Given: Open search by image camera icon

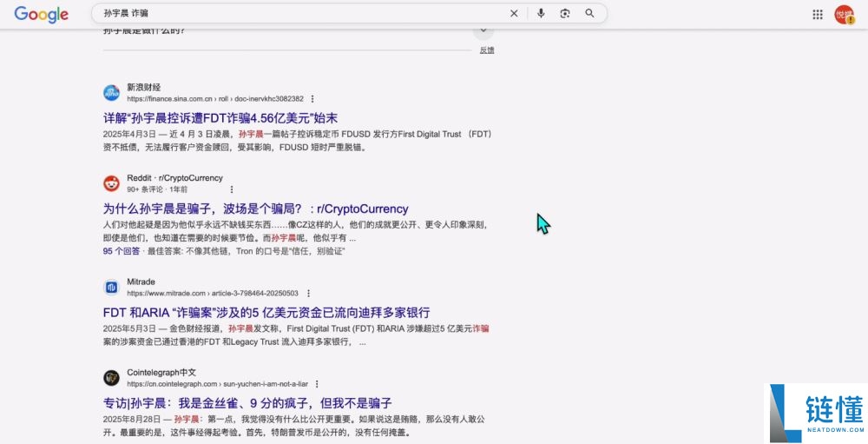Looking at the screenshot, I should 565,13.
